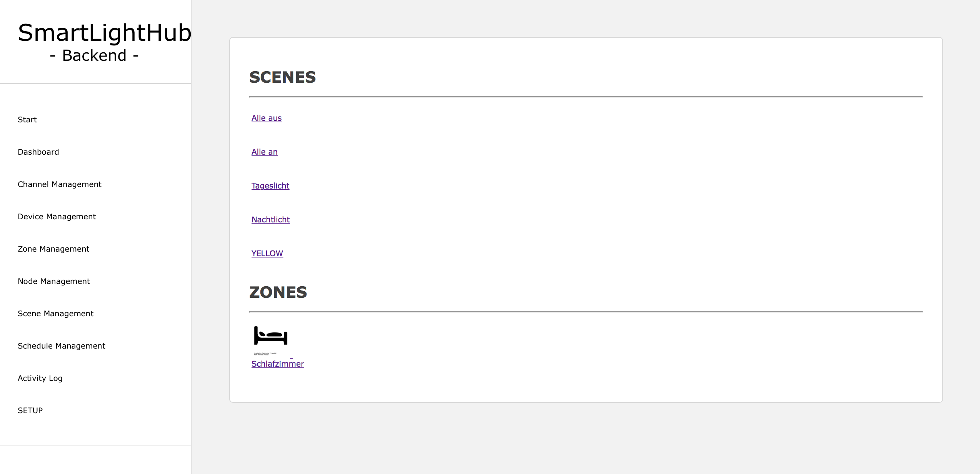
Task: Click the SmartLightHub title header
Action: click(x=105, y=33)
